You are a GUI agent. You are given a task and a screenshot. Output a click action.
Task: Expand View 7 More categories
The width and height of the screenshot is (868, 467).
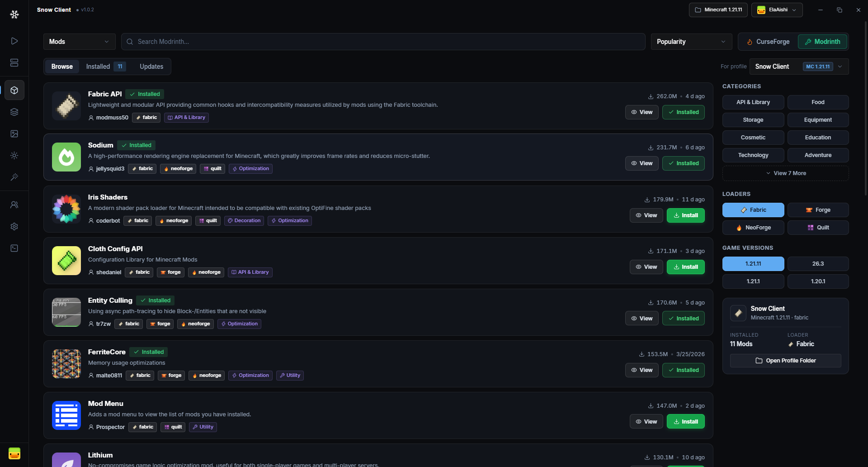click(x=786, y=173)
